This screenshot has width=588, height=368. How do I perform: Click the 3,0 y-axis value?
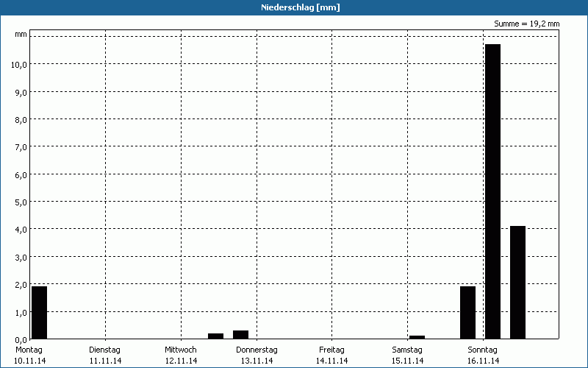pyautogui.click(x=21, y=258)
